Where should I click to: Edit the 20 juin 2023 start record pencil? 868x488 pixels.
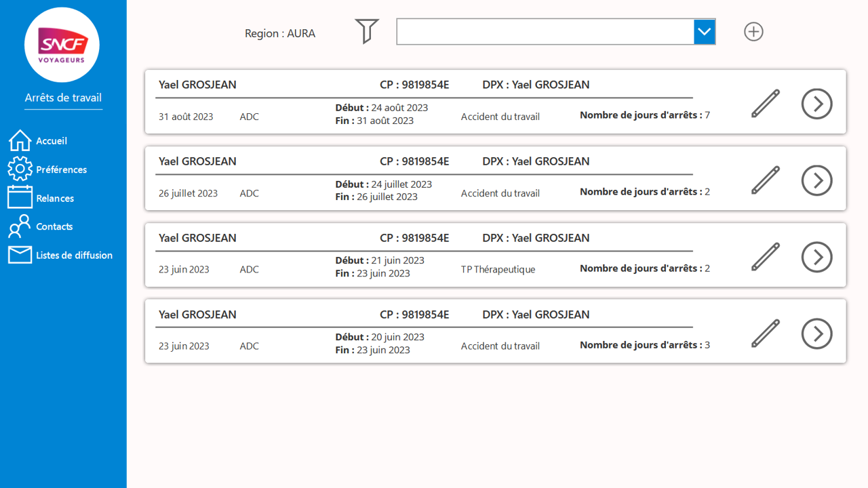[x=766, y=333]
